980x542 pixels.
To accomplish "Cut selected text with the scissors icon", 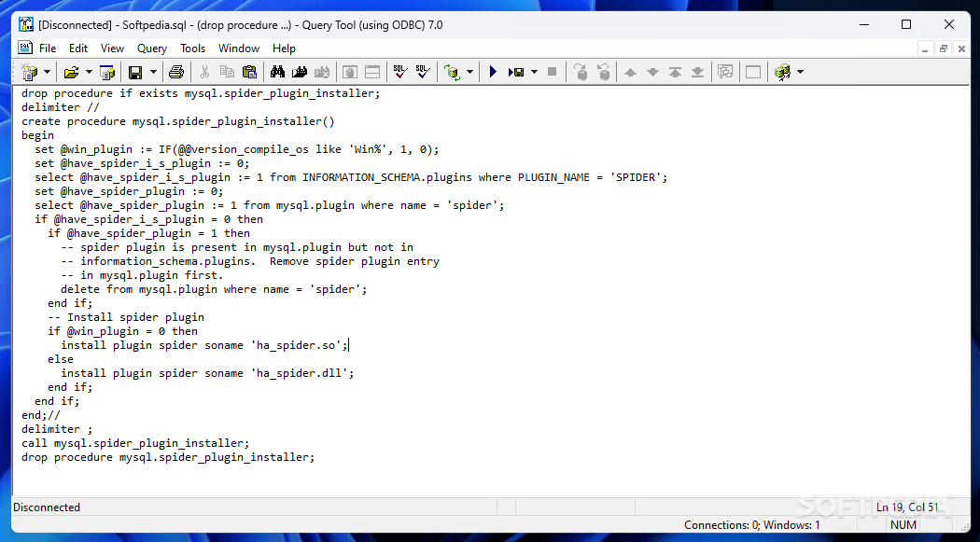I will (x=204, y=72).
